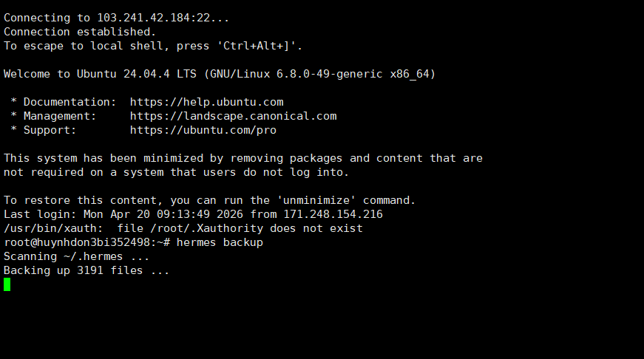
Task: Open the ubuntu.com/pro support link
Action: pyautogui.click(x=203, y=130)
